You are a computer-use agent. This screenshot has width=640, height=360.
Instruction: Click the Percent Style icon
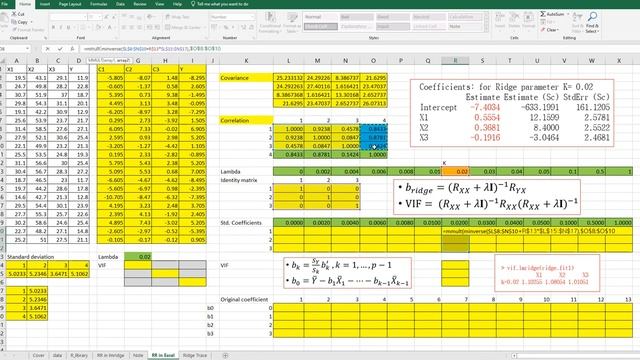tap(226, 27)
